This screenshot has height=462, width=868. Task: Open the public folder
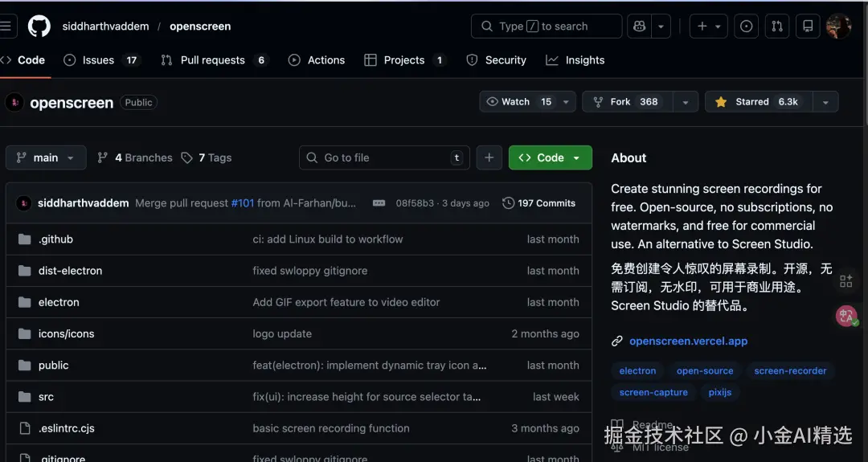pyautogui.click(x=54, y=365)
